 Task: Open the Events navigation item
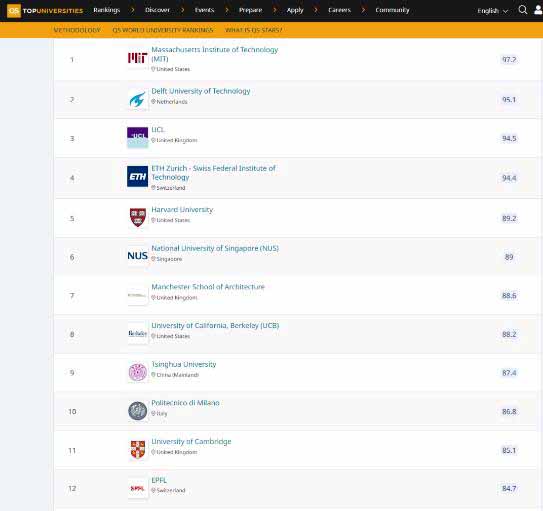click(x=204, y=10)
